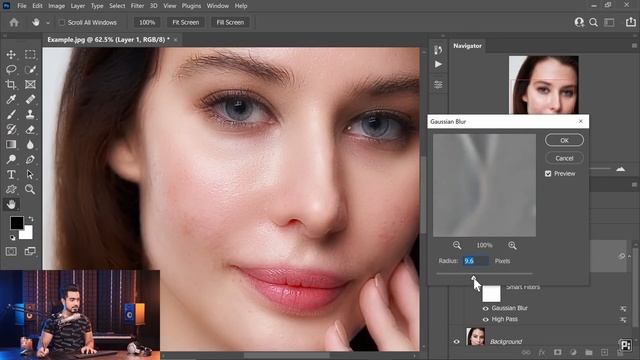Image resolution: width=640 pixels, height=360 pixels.
Task: Switch to Example.jpg document tab
Action: point(108,40)
